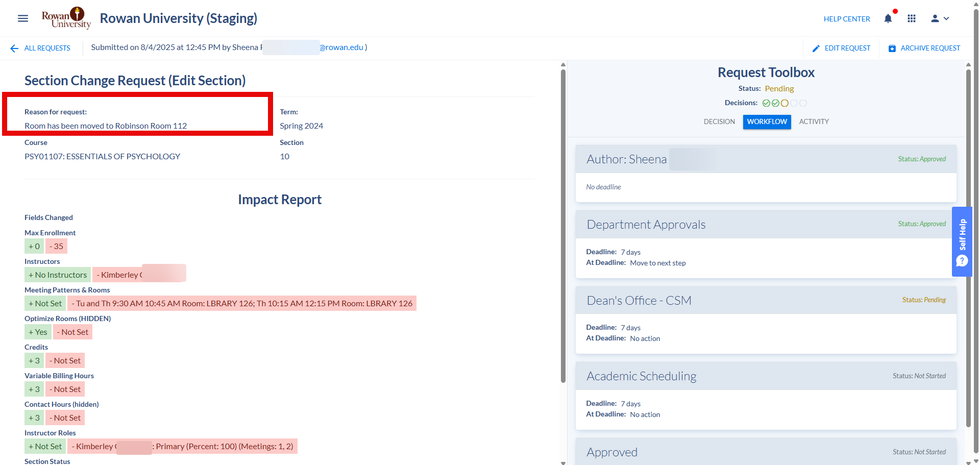
Task: Click the Department Approvals workflow step
Action: [766, 224]
